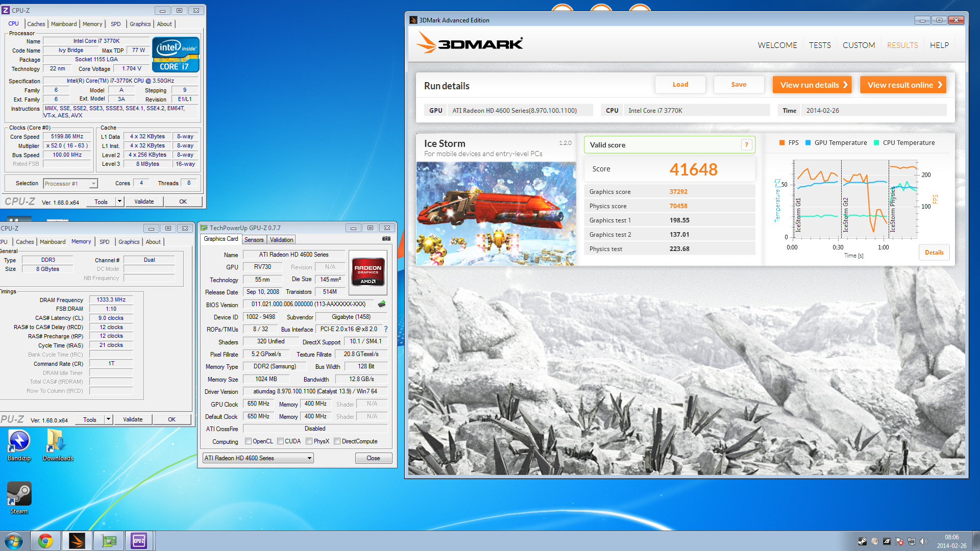Open HELP in 3DMark navigation
Image resolution: width=980 pixels, height=551 pixels.
[939, 45]
